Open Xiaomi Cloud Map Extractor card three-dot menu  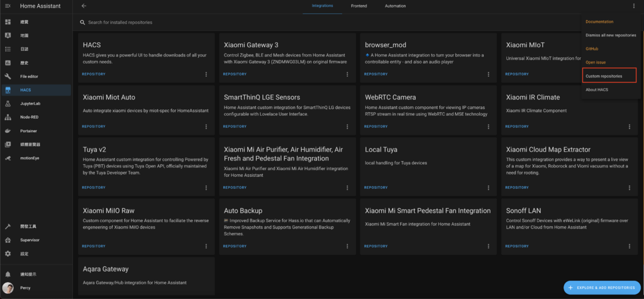click(x=629, y=188)
